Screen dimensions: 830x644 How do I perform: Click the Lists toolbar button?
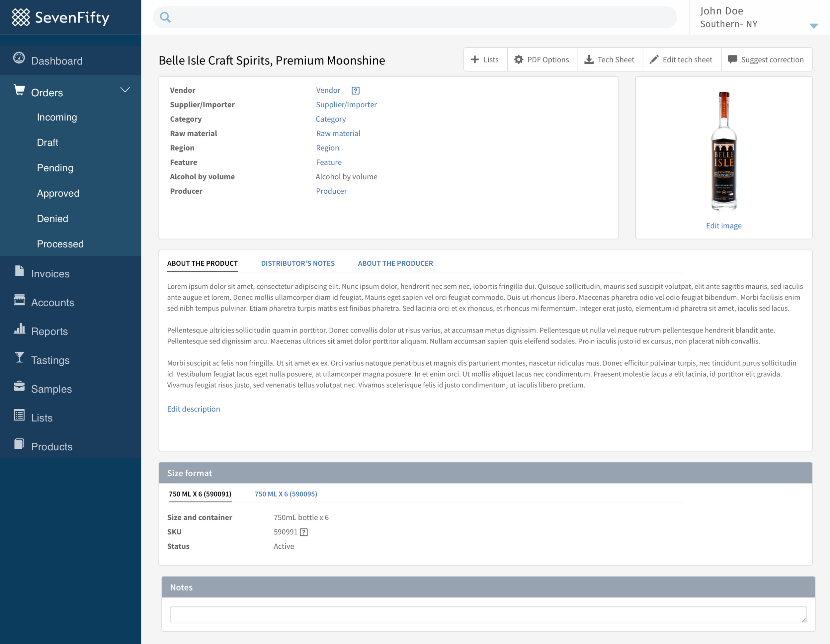point(485,59)
